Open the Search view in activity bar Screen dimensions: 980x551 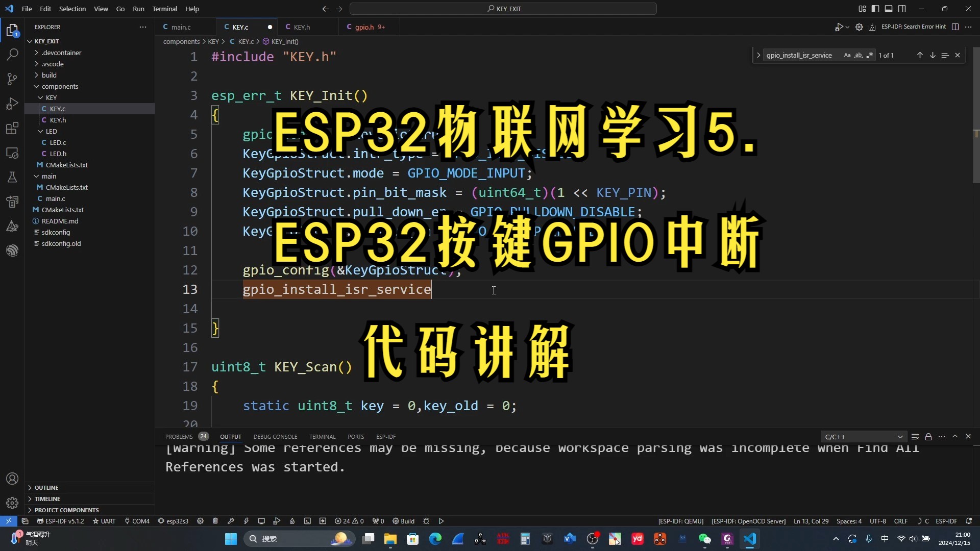pos(12,54)
